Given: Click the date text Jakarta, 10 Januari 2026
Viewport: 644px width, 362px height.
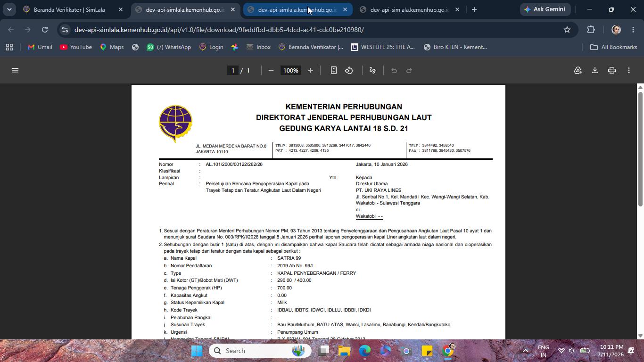Looking at the screenshot, I should click(382, 165).
